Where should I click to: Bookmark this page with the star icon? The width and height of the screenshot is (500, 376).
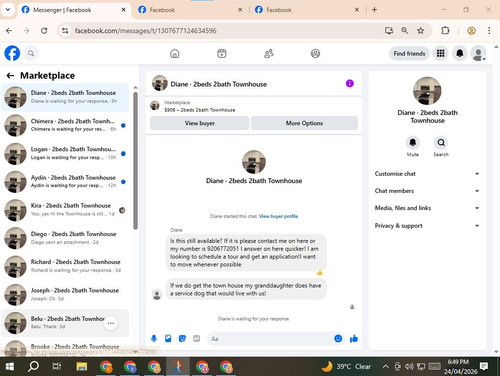421,31
